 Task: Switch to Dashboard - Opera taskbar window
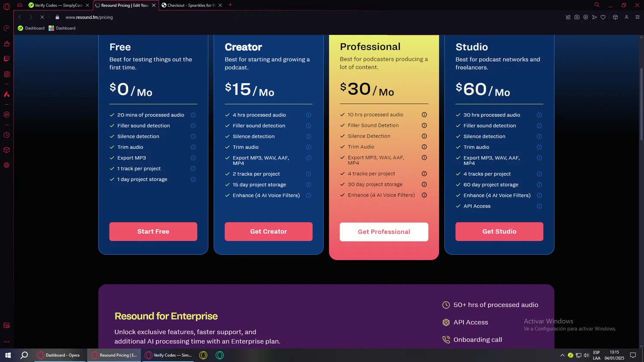pyautogui.click(x=61, y=355)
